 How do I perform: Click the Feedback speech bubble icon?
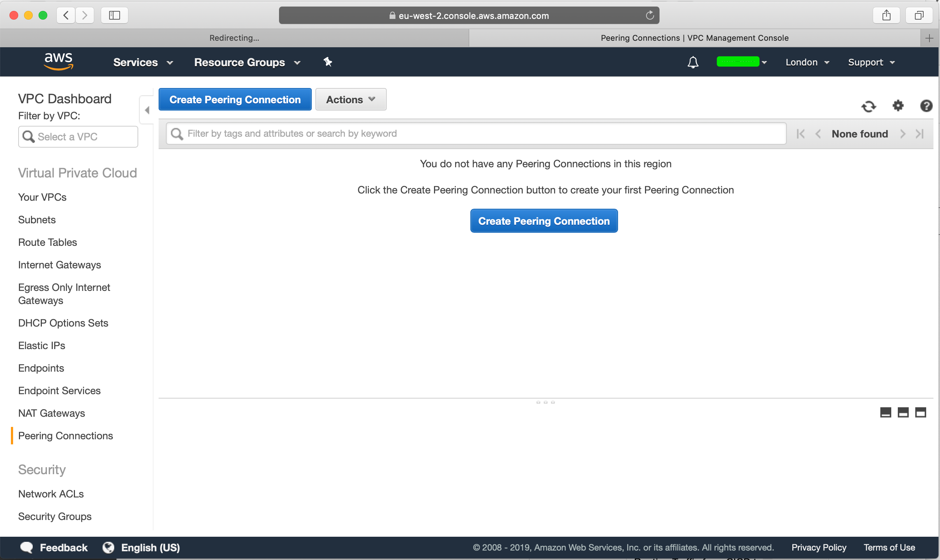tap(27, 547)
